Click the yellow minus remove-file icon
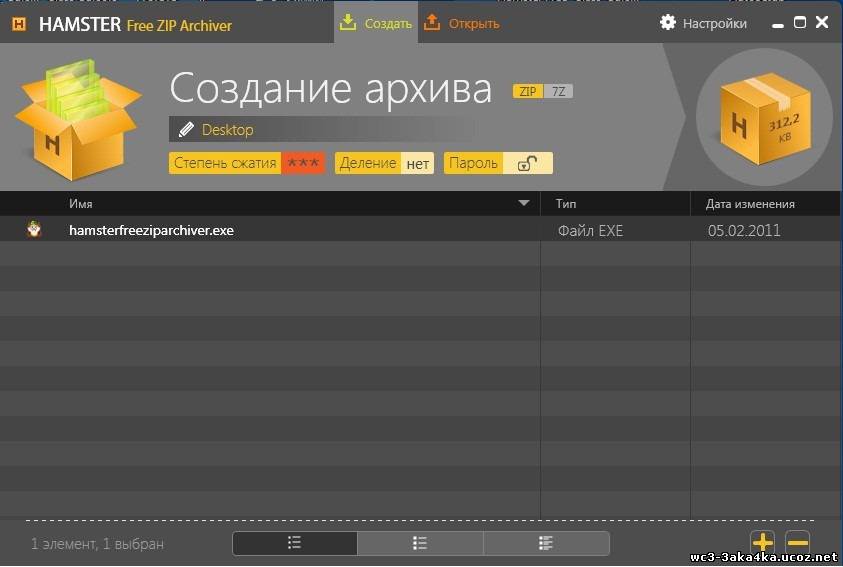843x567 pixels. pyautogui.click(x=797, y=543)
